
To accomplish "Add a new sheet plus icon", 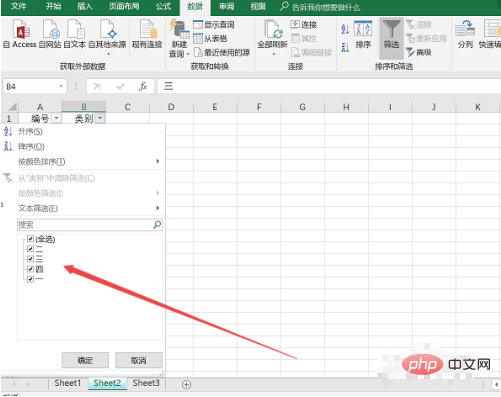I will [187, 385].
